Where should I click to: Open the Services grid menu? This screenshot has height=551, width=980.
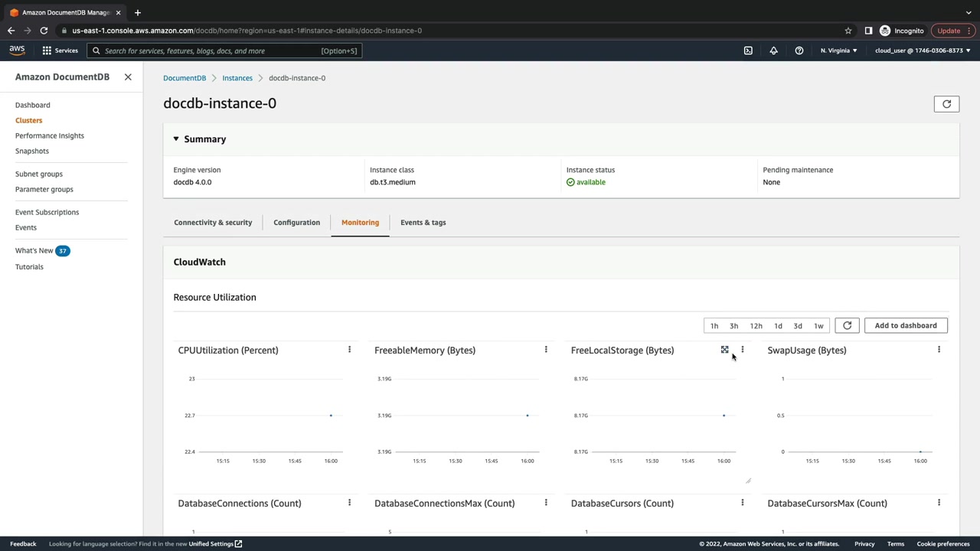[x=60, y=51]
